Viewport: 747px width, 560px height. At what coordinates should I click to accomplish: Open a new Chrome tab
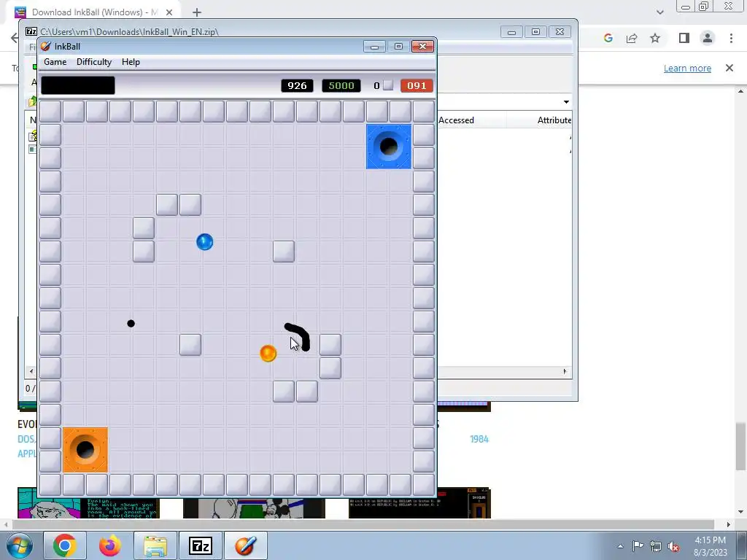click(x=197, y=12)
